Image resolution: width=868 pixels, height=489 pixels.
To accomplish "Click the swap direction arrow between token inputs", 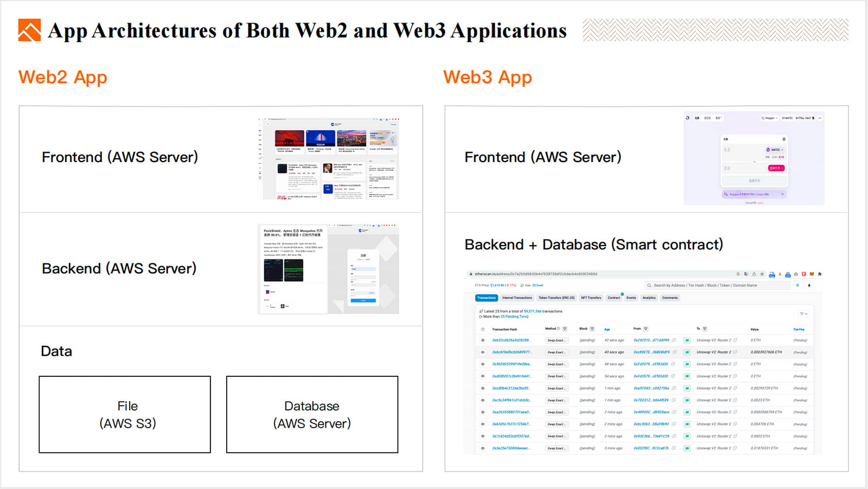I will point(754,162).
